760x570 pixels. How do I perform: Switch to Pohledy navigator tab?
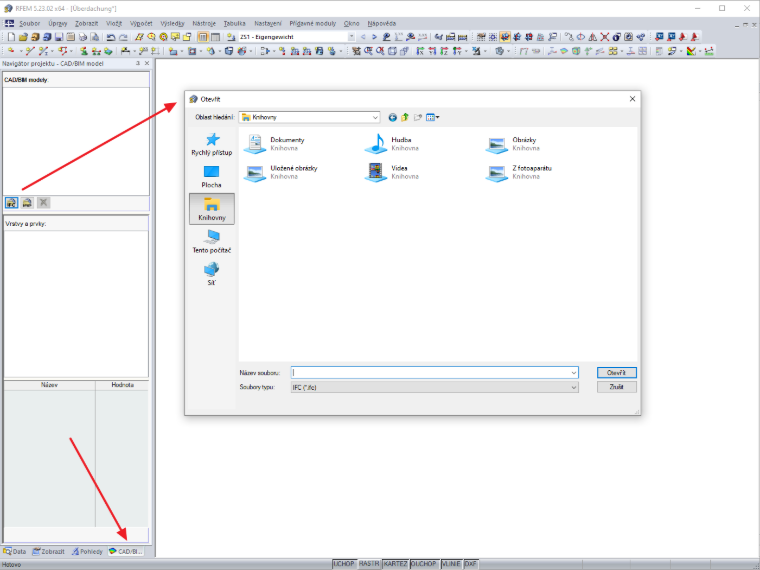pyautogui.click(x=88, y=552)
